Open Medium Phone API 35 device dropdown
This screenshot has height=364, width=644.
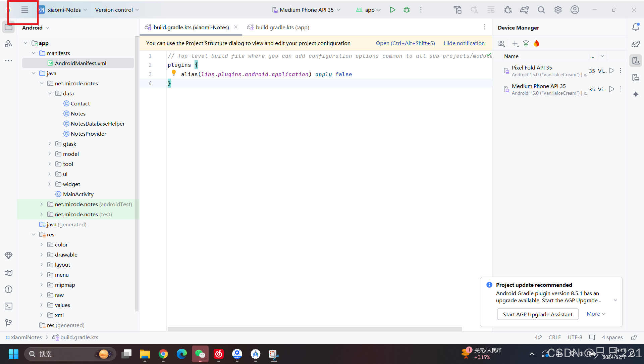click(306, 10)
